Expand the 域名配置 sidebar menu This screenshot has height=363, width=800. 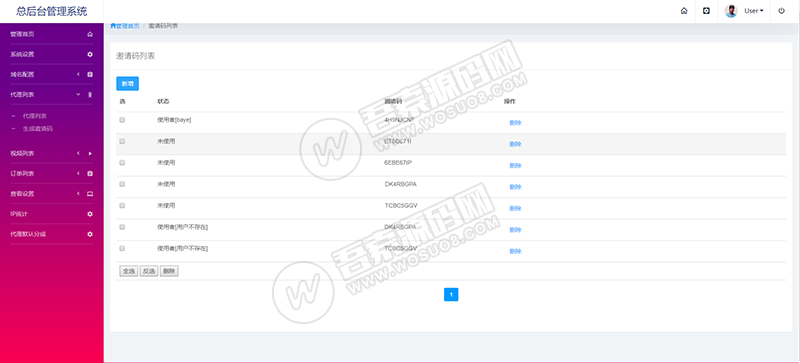52,75
